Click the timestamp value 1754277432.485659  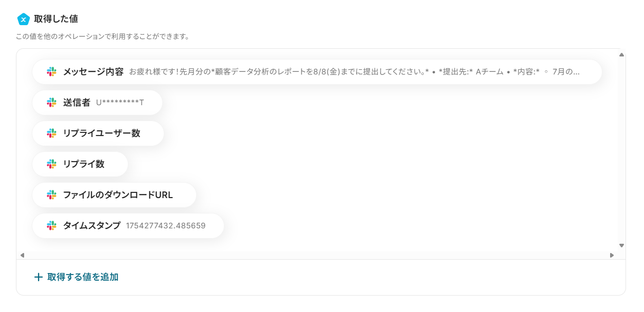[166, 226]
